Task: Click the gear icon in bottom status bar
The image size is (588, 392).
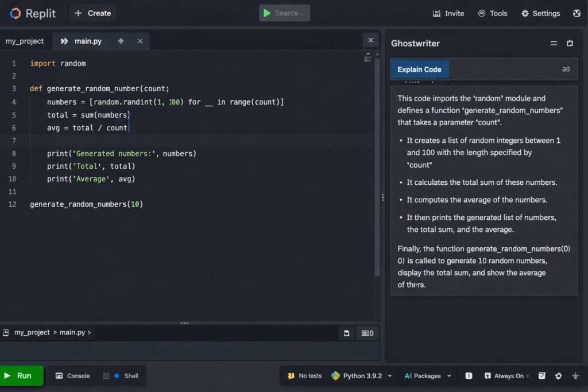Action: point(558,376)
